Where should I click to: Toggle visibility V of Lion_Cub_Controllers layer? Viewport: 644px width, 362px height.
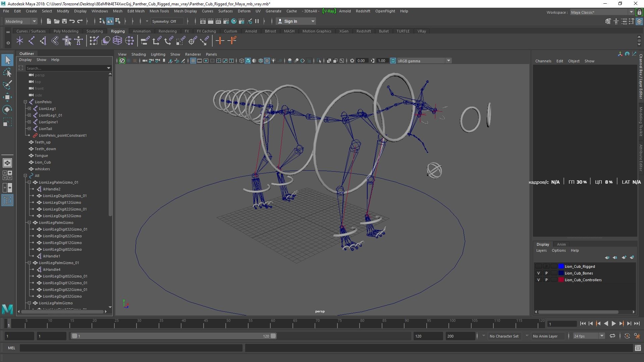[539, 280]
